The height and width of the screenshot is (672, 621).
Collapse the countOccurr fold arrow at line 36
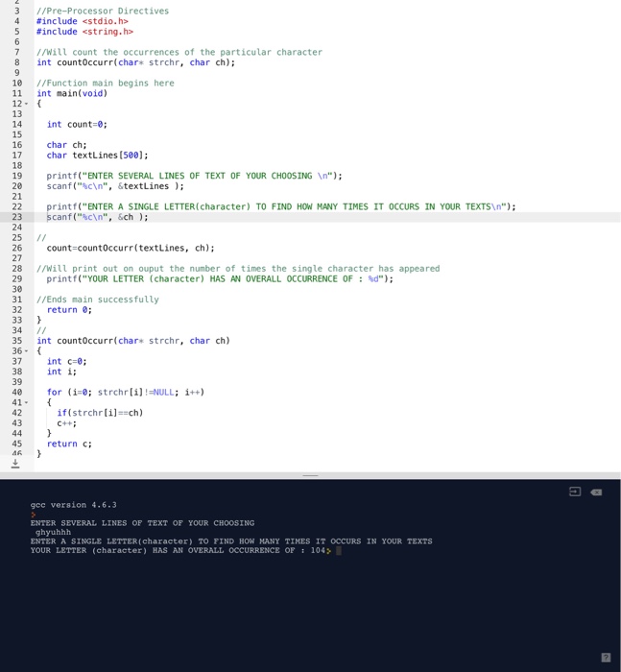(26, 351)
